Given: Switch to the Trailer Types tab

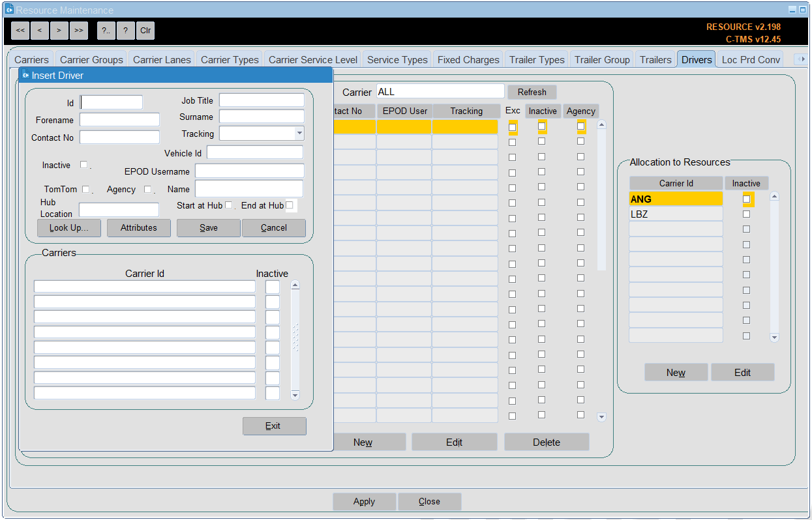Looking at the screenshot, I should [x=537, y=59].
